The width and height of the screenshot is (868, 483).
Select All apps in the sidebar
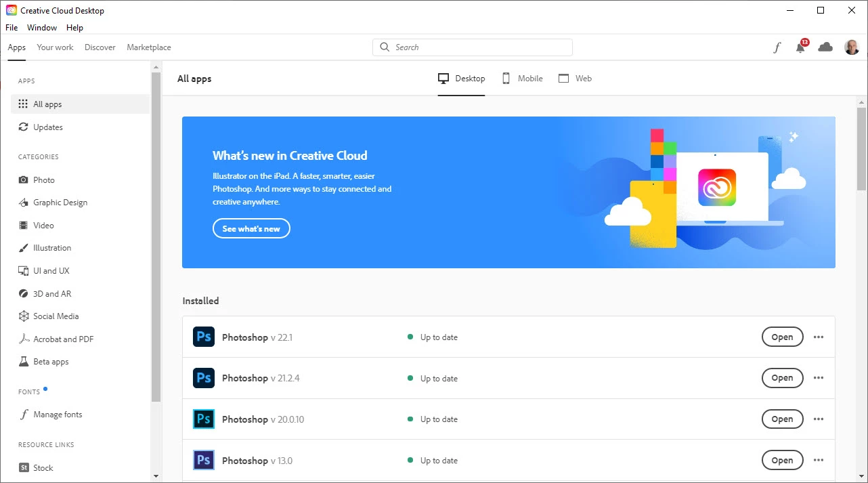(x=80, y=104)
